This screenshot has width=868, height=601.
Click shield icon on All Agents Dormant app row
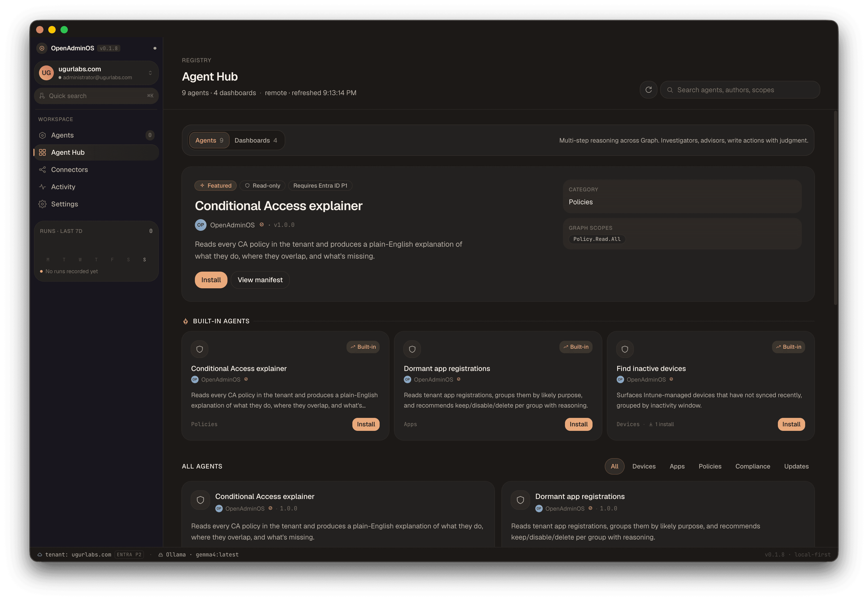point(520,500)
